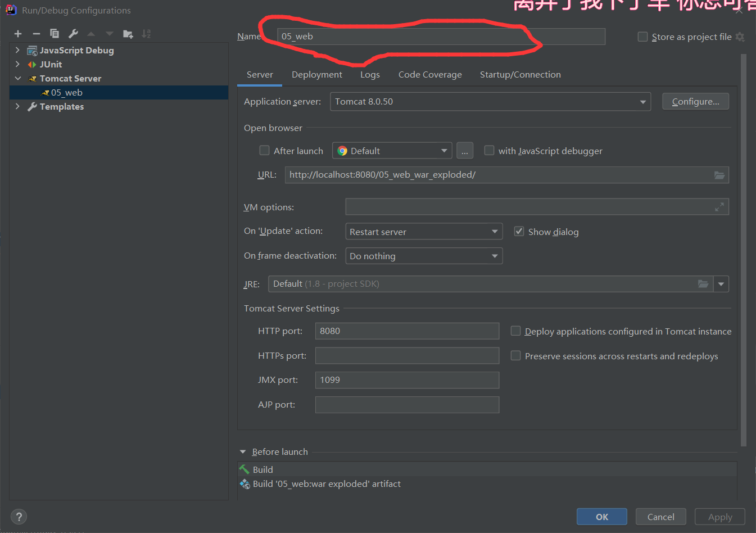Click the HTTPs port input field
Image resolution: width=756 pixels, height=533 pixels.
(x=407, y=355)
